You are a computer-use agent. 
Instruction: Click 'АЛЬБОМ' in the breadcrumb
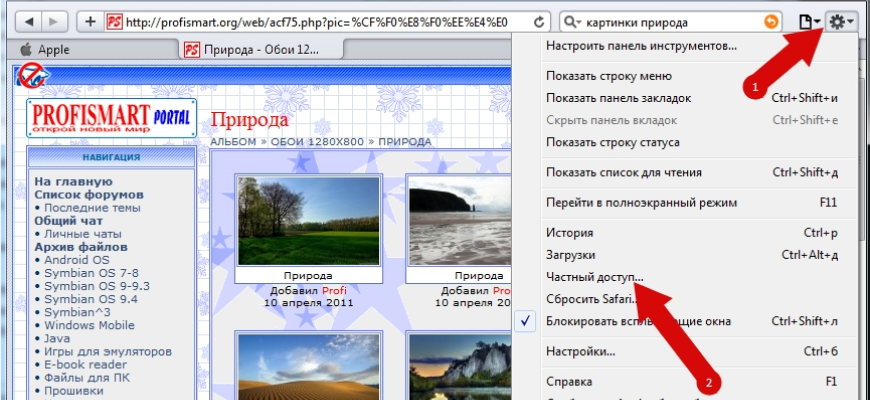point(233,142)
